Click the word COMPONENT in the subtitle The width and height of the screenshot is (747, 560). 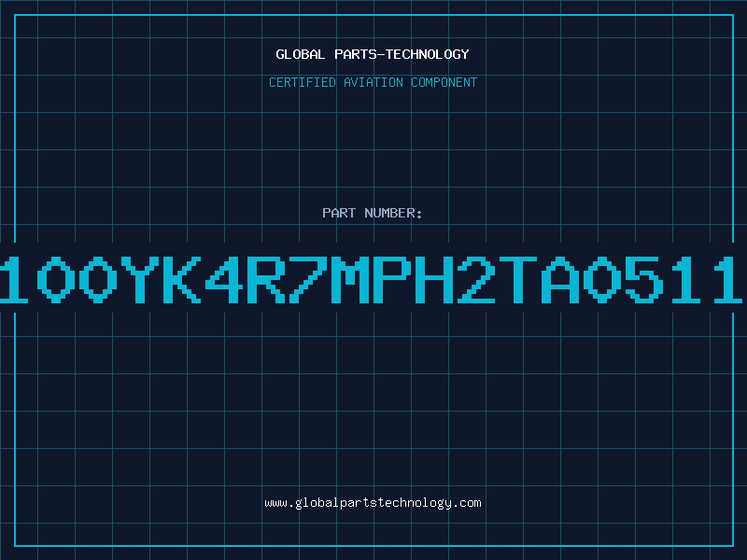click(444, 82)
